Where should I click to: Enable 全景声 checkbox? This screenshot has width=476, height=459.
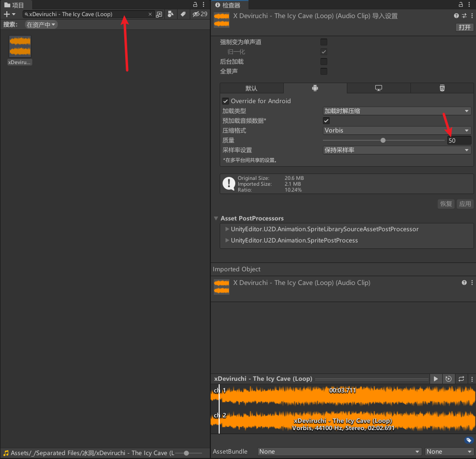tap(324, 71)
